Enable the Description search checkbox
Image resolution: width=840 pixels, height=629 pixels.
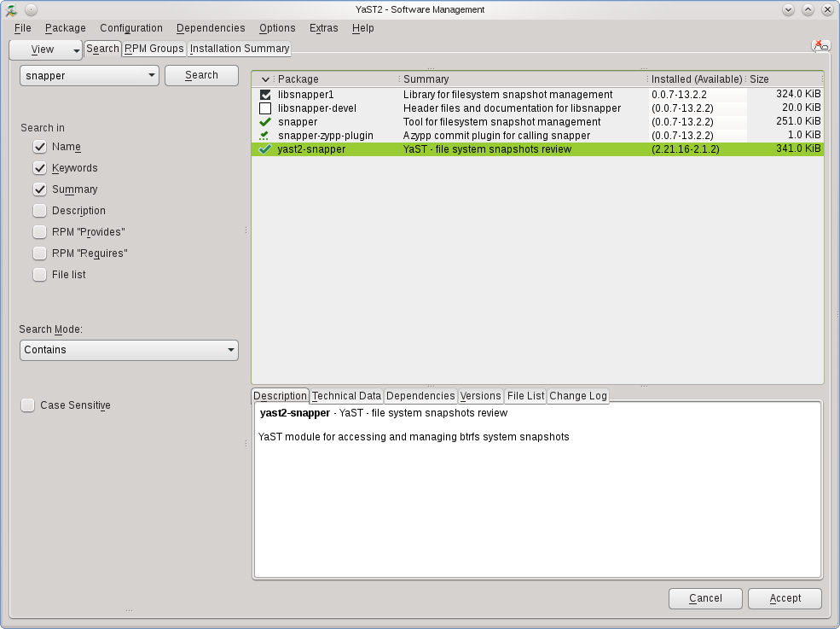coord(39,210)
